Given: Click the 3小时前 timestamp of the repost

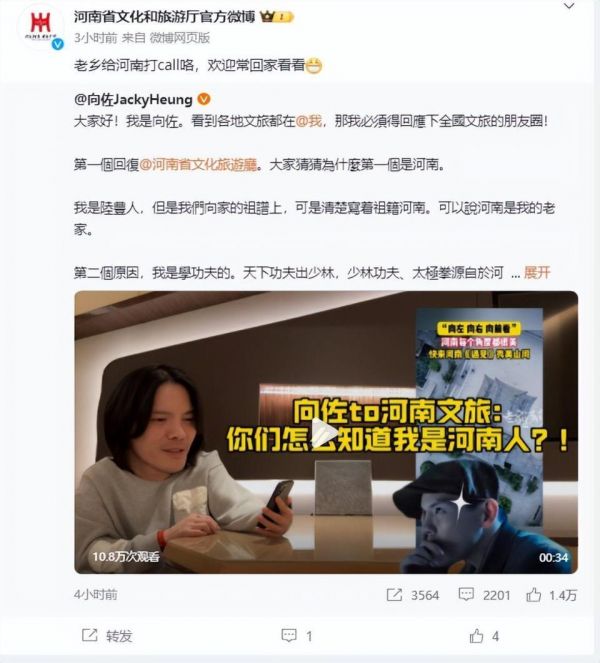Looking at the screenshot, I should (x=96, y=38).
